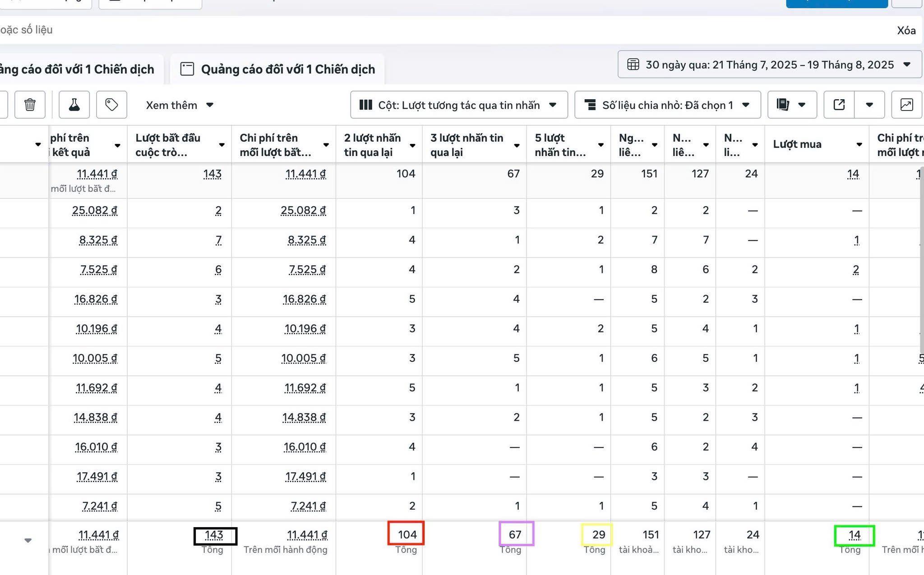Open the 30 ngày qua date range picker
The image size is (924, 575).
[769, 64]
